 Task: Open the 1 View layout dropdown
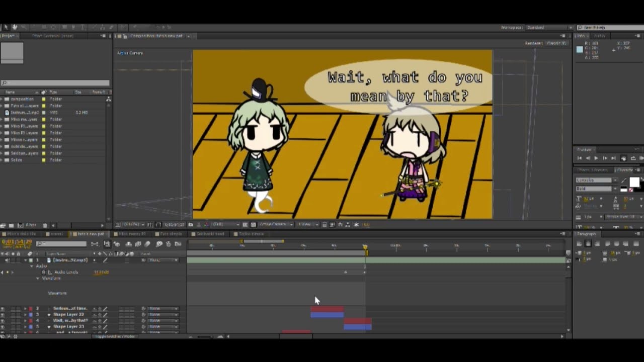308,224
